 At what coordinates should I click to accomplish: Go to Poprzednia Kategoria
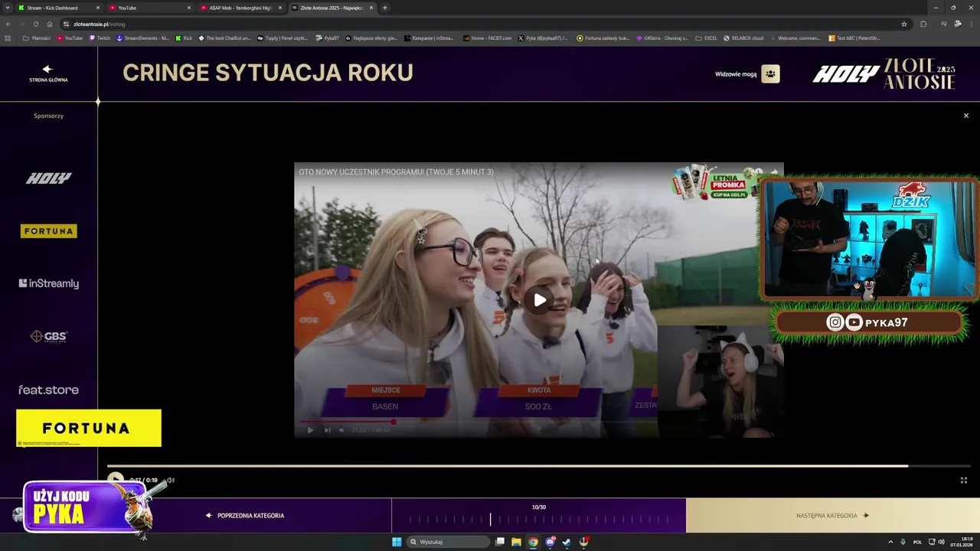tap(245, 515)
